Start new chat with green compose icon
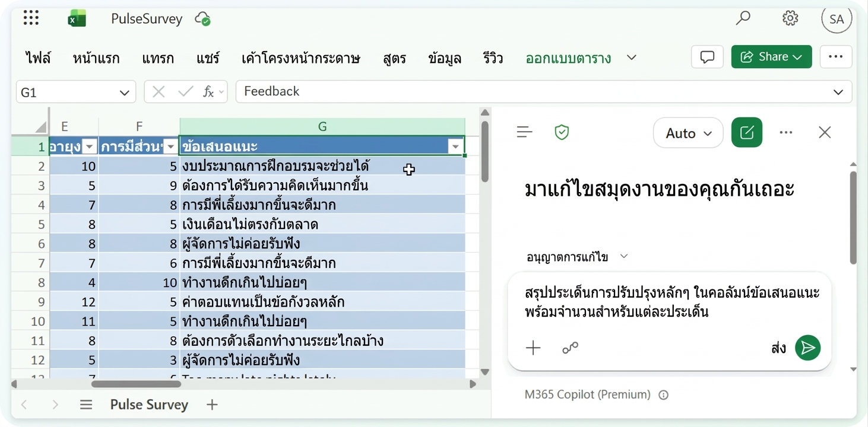The width and height of the screenshot is (868, 427). 747,132
